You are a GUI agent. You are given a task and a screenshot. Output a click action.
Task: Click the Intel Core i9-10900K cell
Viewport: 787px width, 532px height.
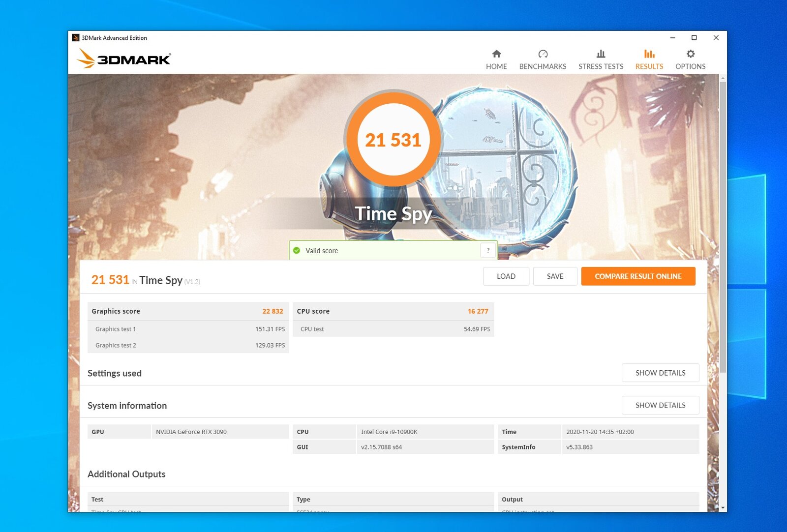425,432
